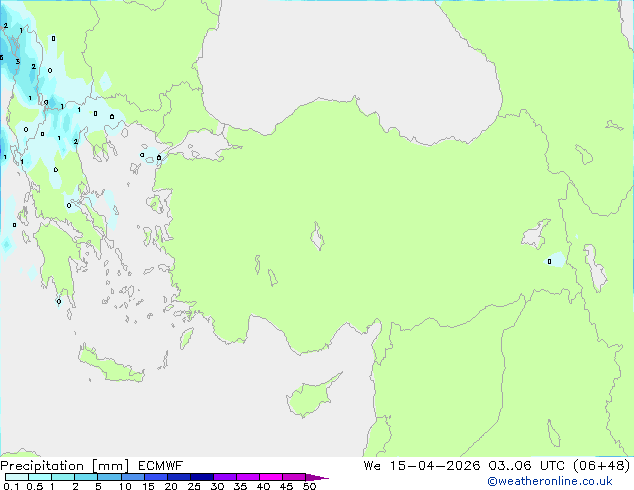
Task: Click the island of Cyprus
Action: tap(311, 397)
